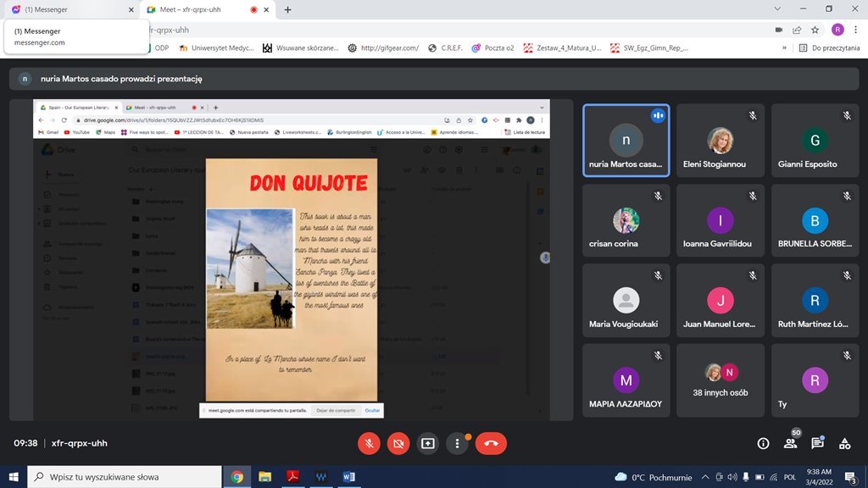The width and height of the screenshot is (868, 488).
Task: Close the Meet xfr-qrpx-uhh tab
Action: point(266,9)
